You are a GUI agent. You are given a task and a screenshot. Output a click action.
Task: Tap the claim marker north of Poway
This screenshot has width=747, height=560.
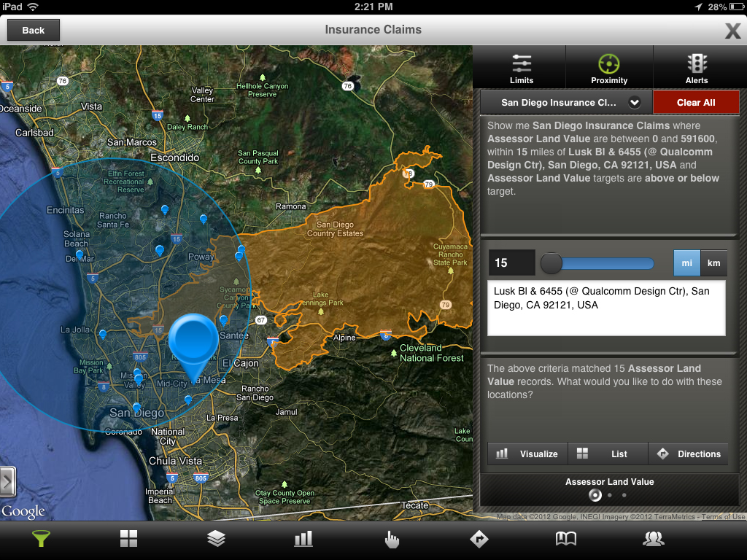[x=204, y=219]
